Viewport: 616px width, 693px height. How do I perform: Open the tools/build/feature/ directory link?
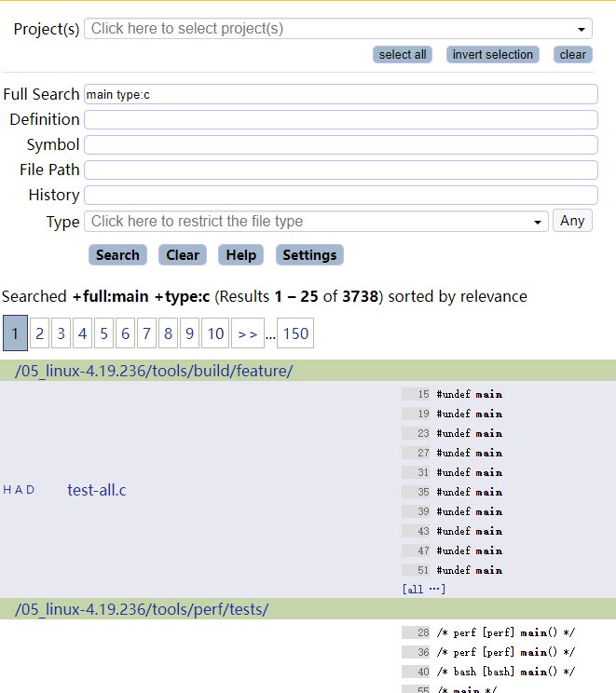(x=154, y=371)
